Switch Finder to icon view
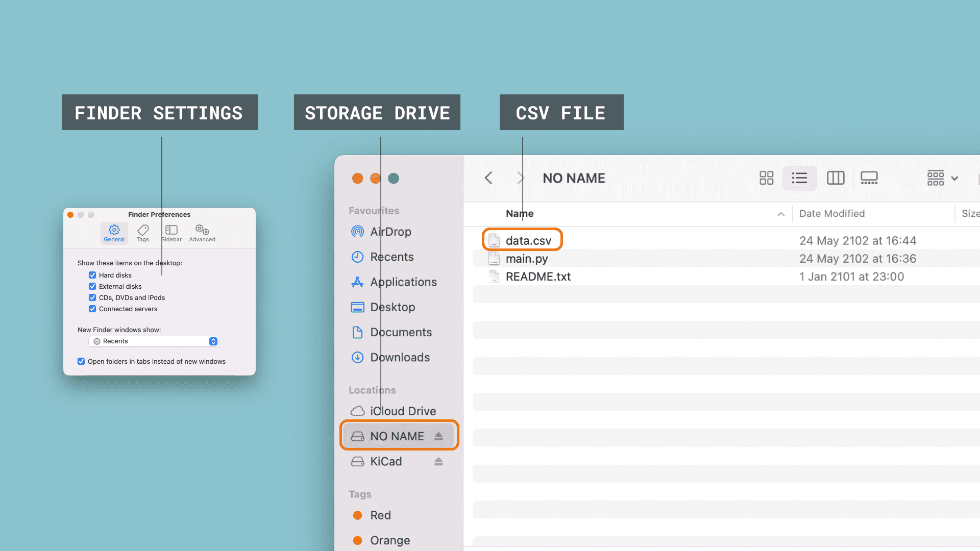This screenshot has width=980, height=551. [766, 178]
